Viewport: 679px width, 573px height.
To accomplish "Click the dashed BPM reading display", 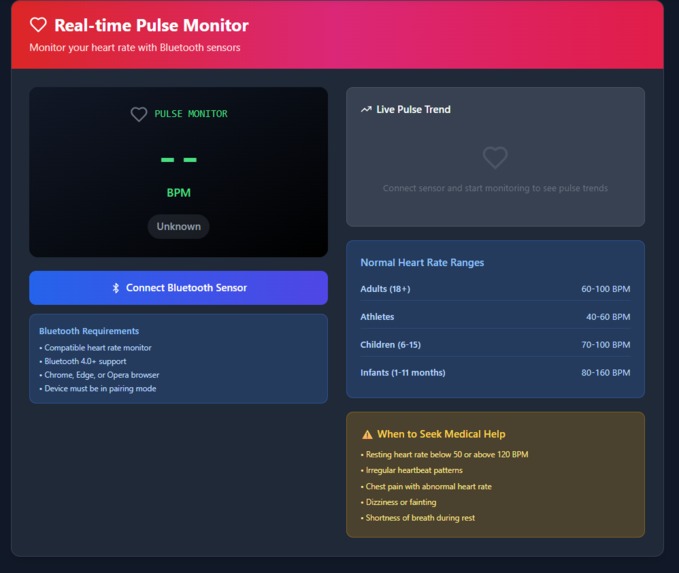I will click(178, 160).
